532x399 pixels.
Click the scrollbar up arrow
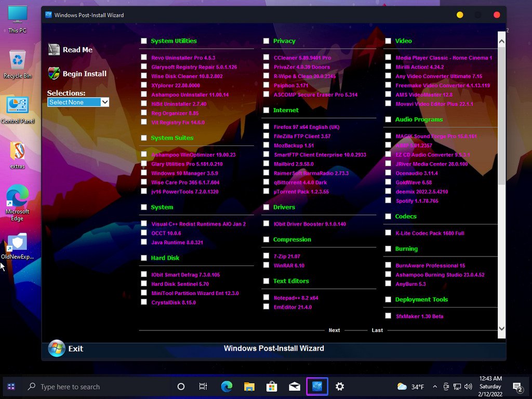[x=501, y=42]
